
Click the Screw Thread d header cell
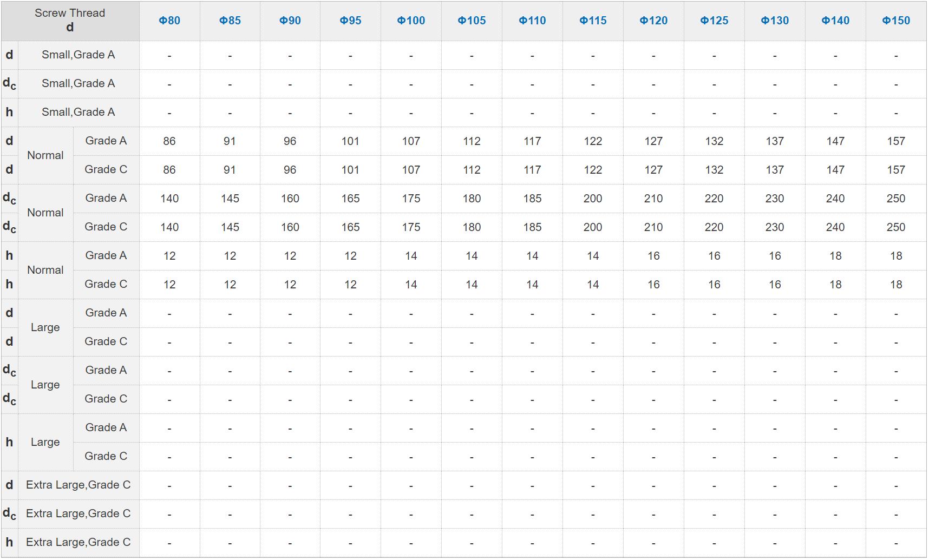tap(70, 21)
